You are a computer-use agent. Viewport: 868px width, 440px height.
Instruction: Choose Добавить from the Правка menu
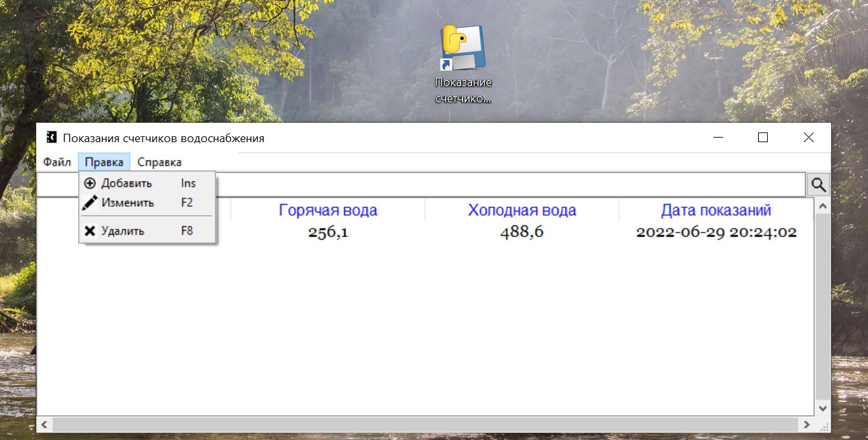(147, 183)
